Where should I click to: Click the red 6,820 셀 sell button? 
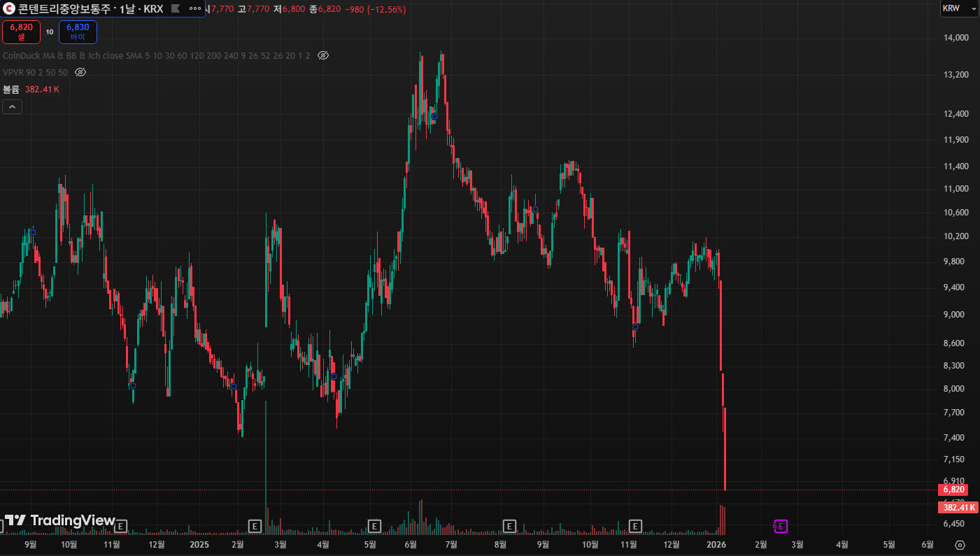click(x=21, y=32)
